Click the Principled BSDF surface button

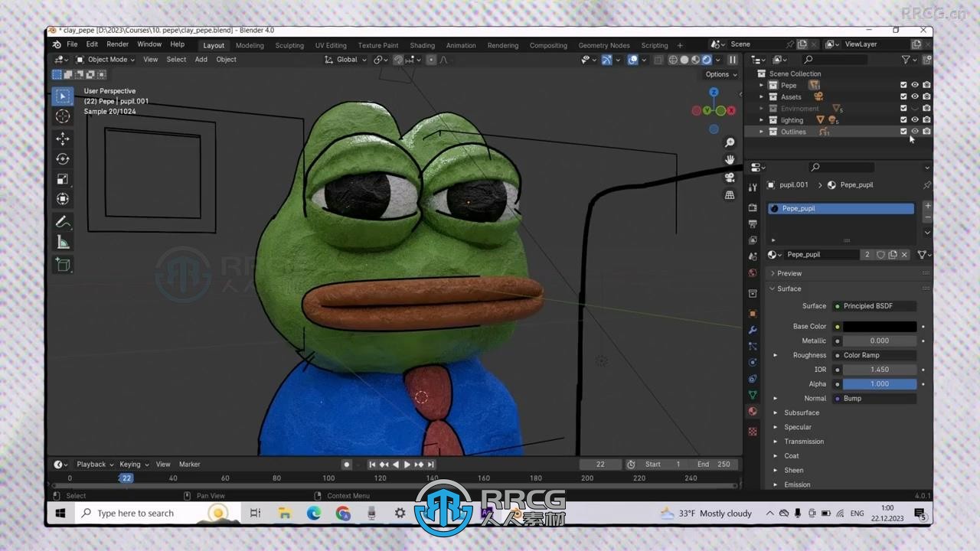[x=874, y=306]
